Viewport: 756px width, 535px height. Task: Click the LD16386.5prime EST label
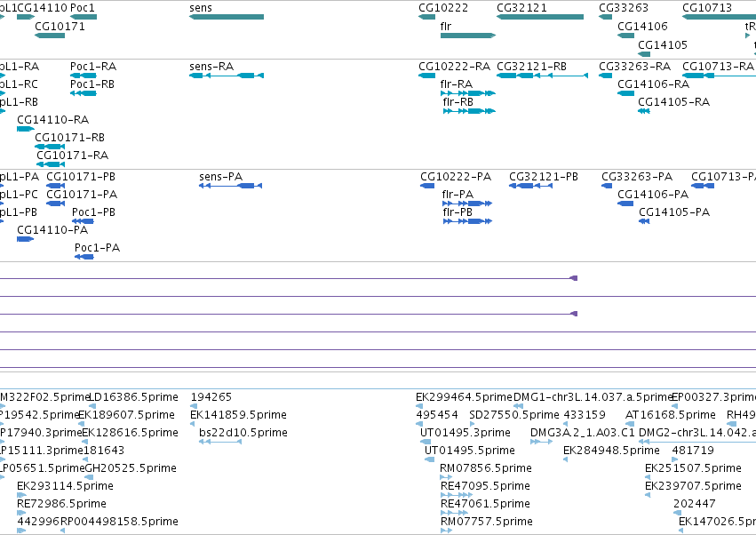(x=134, y=397)
